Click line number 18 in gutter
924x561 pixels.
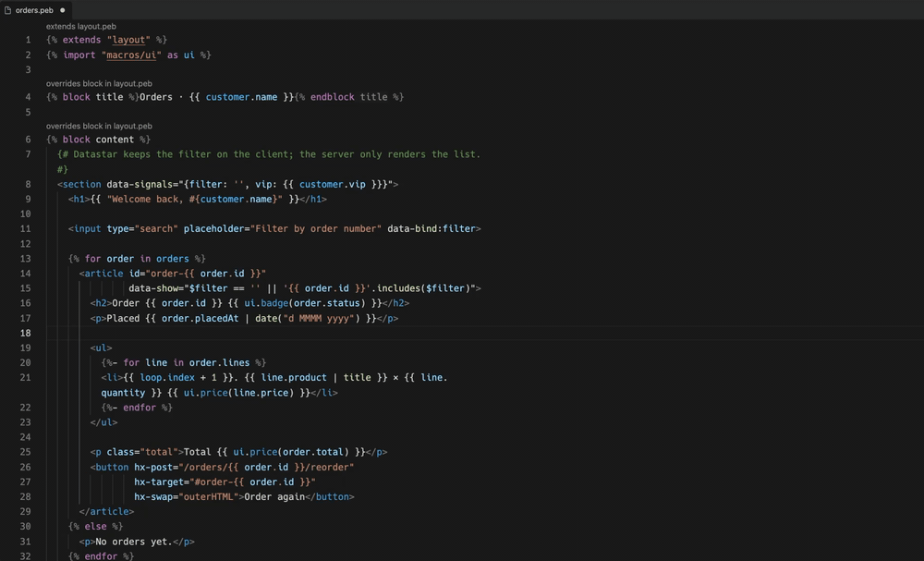point(25,333)
